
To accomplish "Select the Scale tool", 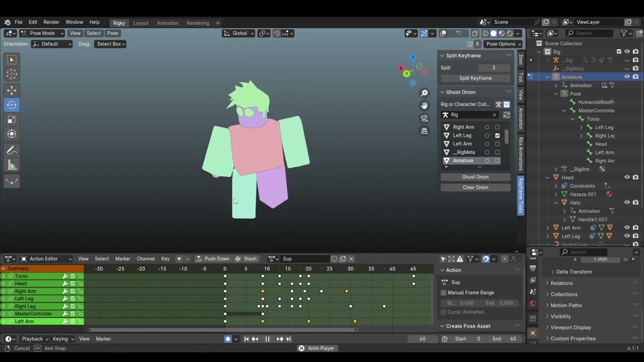I will click(12, 120).
